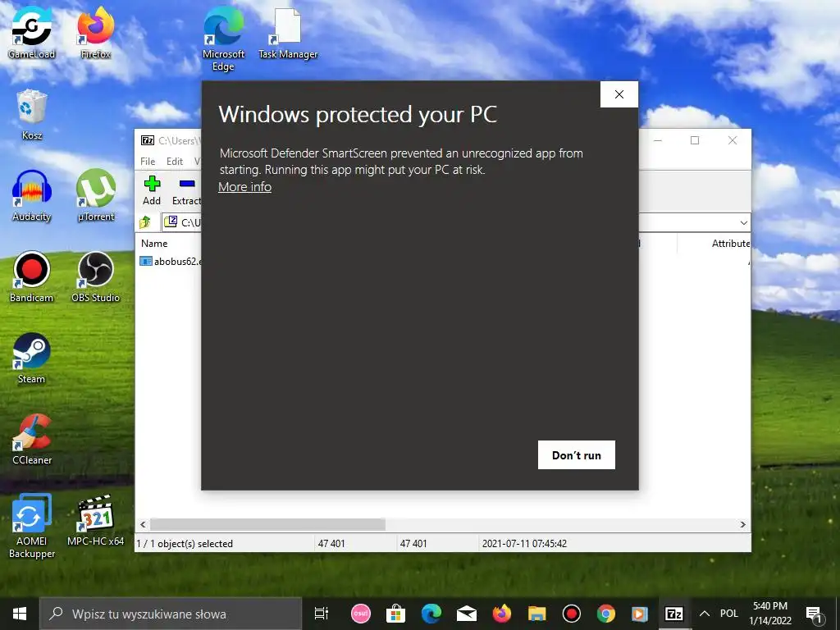
Task: Open the GameLoad desktop shortcut
Action: click(32, 32)
